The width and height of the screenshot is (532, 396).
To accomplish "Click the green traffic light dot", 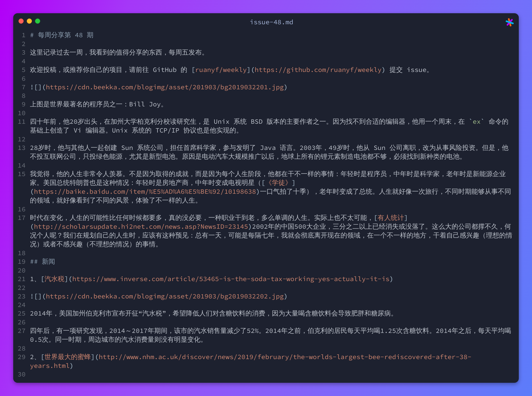I will [x=38, y=21].
